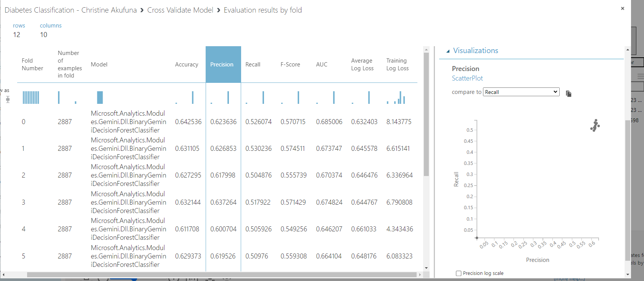Click the view-as box plot icon
Screen dimensions: 644x281
tap(8, 100)
